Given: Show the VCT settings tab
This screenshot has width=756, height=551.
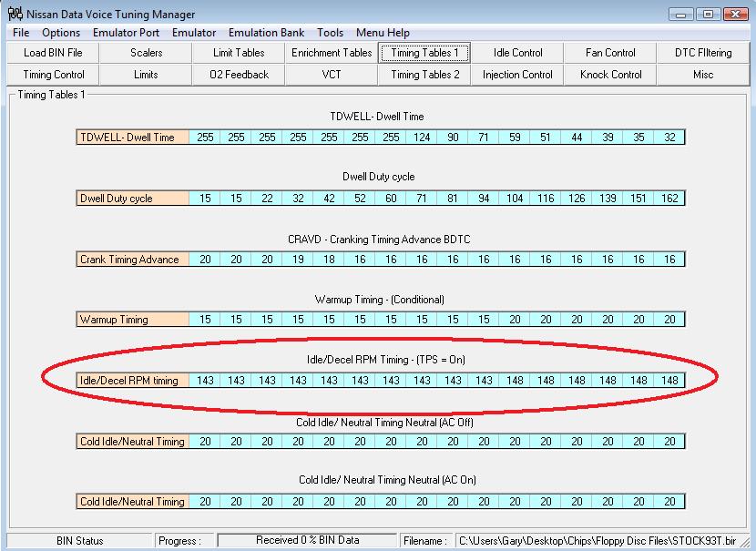Looking at the screenshot, I should point(332,75).
